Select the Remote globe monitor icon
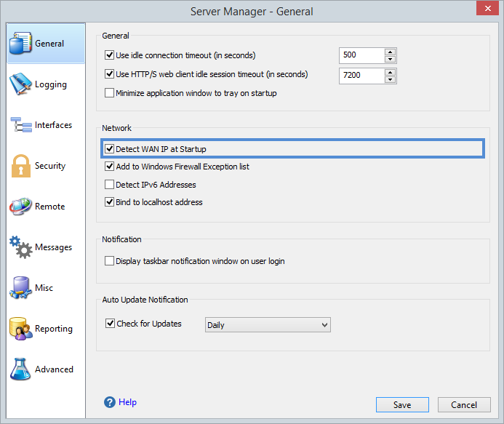504x424 pixels. coord(20,207)
